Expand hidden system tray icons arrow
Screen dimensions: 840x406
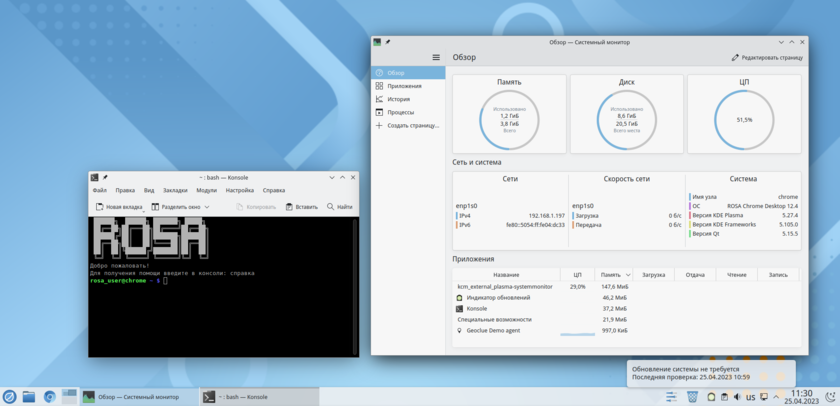[x=776, y=397]
